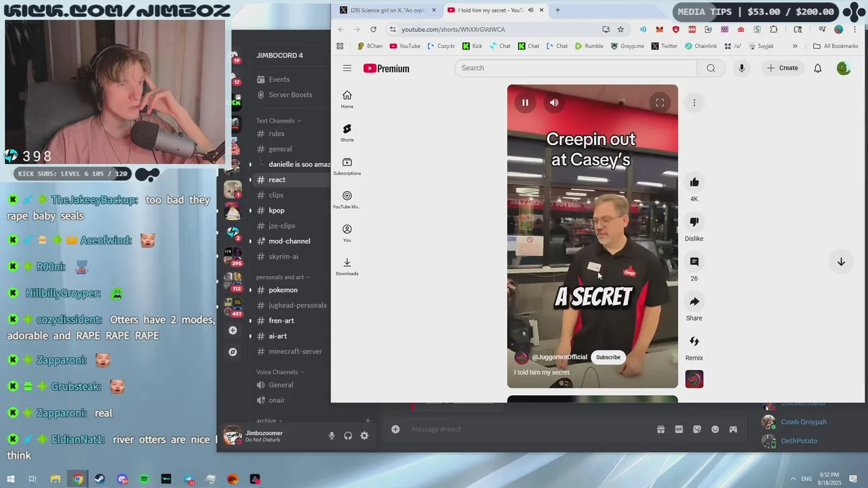The width and height of the screenshot is (868, 488).
Task: Open the 8Chan bookmark
Action: (x=370, y=46)
